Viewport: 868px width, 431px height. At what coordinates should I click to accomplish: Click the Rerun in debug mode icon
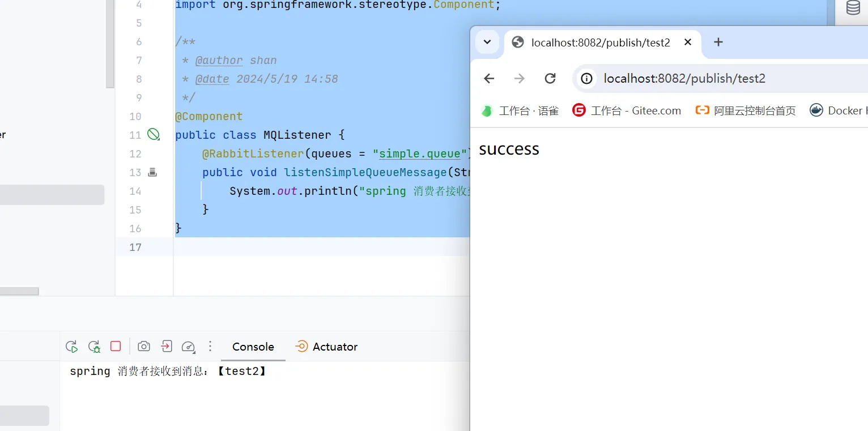tap(94, 347)
